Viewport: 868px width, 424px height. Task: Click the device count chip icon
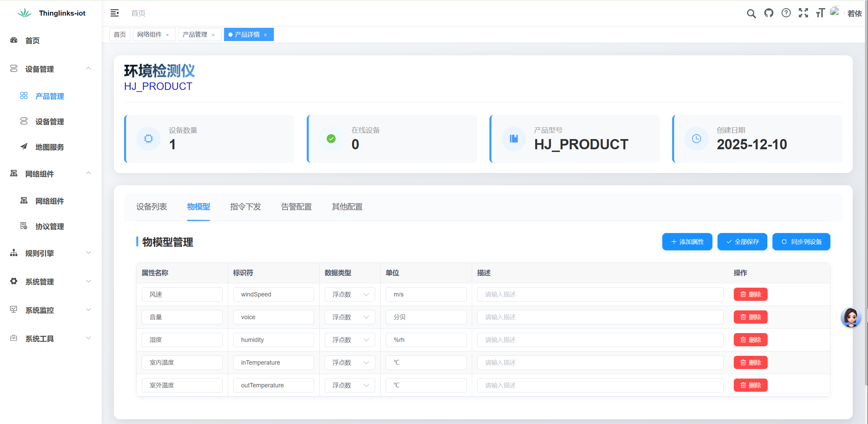pyautogui.click(x=148, y=139)
